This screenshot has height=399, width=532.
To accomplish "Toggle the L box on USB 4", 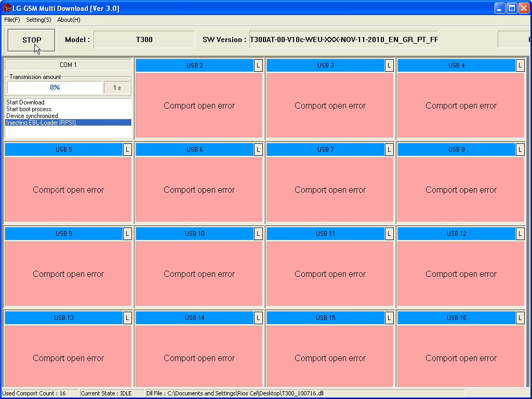I will click(520, 65).
